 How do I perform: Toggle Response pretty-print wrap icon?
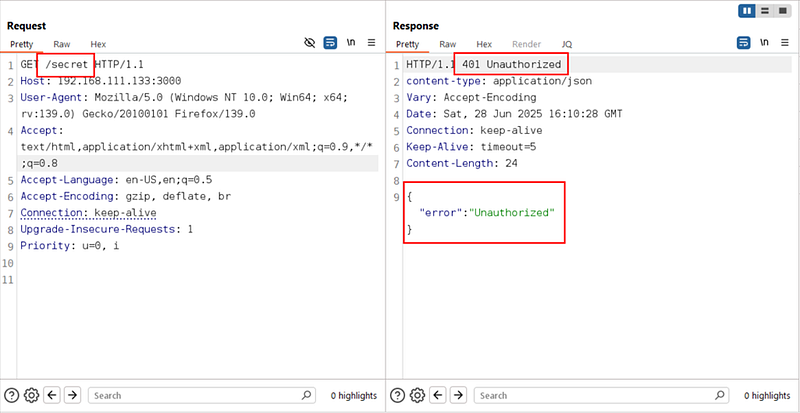click(743, 43)
